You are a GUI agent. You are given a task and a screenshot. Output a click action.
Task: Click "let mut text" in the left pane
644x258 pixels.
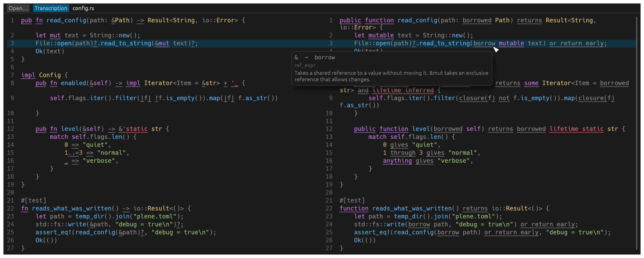[x=57, y=35]
